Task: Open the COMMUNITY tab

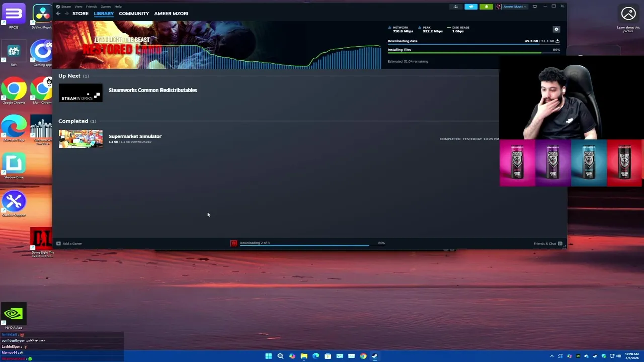Action: [134, 14]
